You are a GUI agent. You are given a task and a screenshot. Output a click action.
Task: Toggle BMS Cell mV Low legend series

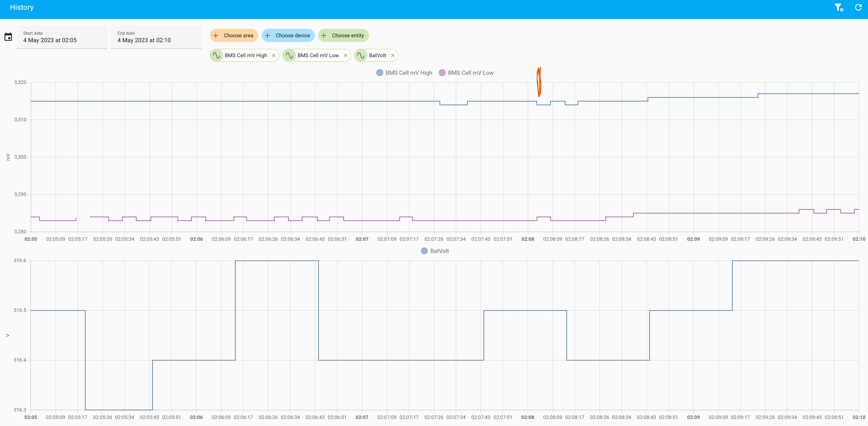[470, 73]
